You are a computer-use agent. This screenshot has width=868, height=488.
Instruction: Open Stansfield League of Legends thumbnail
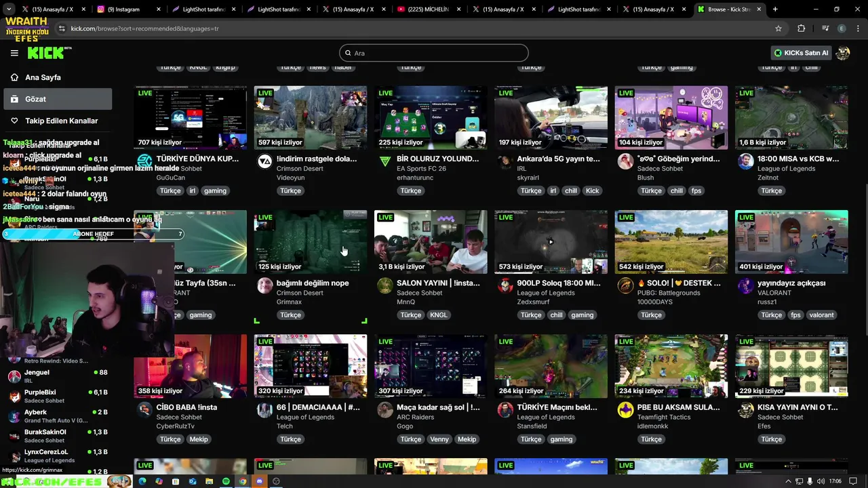pos(551,366)
